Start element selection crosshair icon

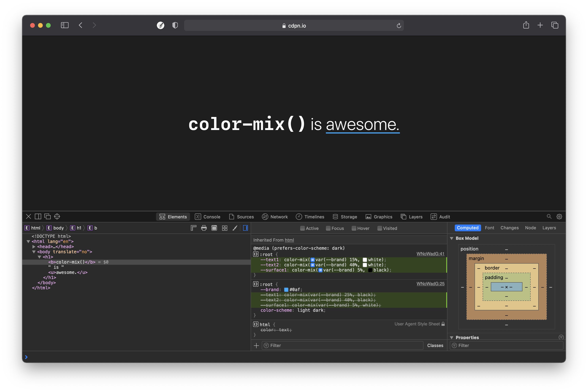point(57,216)
